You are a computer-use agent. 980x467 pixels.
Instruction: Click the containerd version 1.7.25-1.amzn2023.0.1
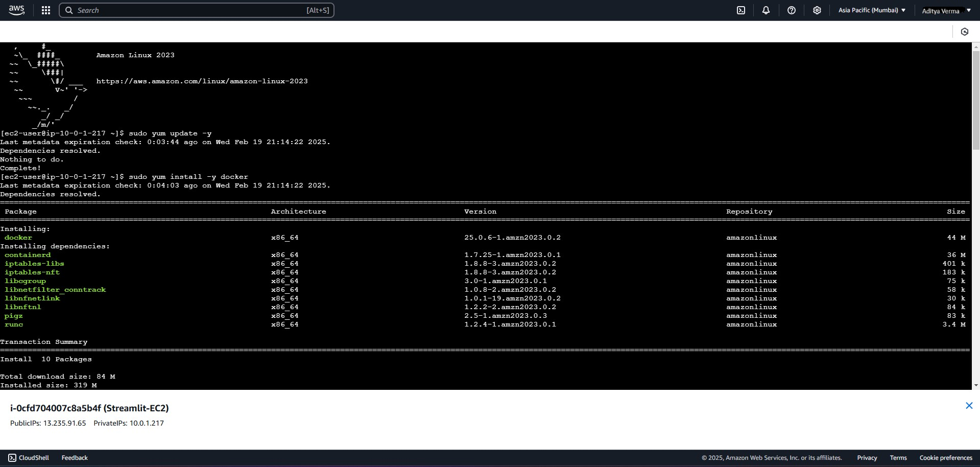click(x=512, y=255)
